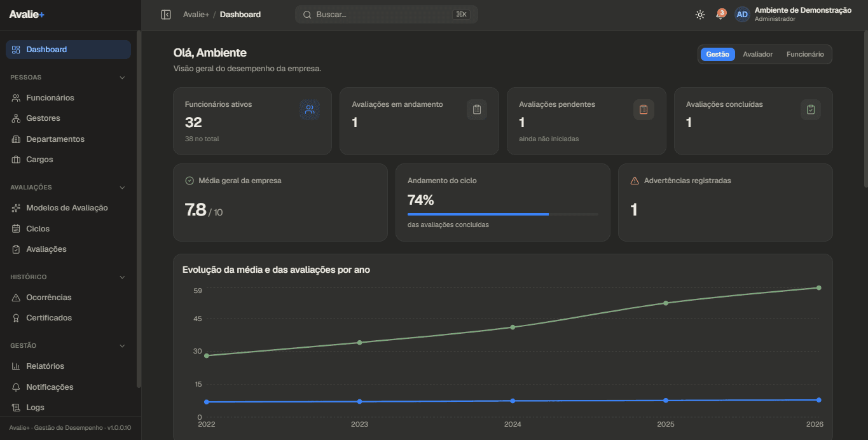
Task: Open Gestores in the sidebar
Action: [69, 118]
